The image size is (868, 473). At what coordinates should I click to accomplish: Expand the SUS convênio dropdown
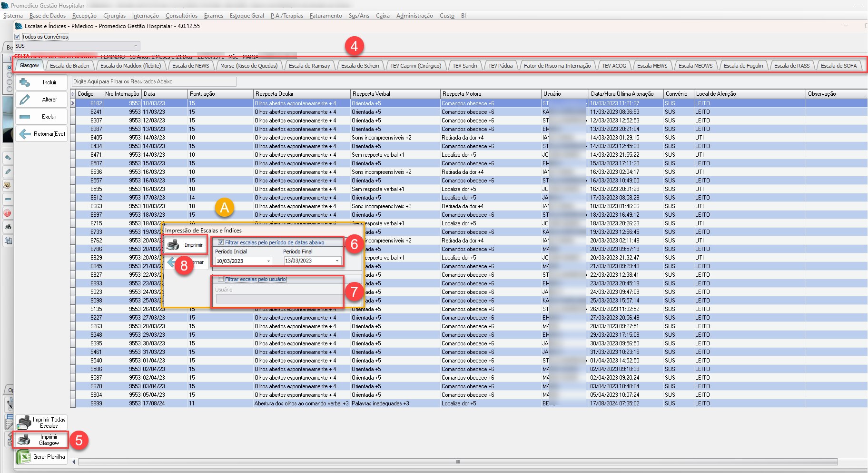tap(136, 46)
